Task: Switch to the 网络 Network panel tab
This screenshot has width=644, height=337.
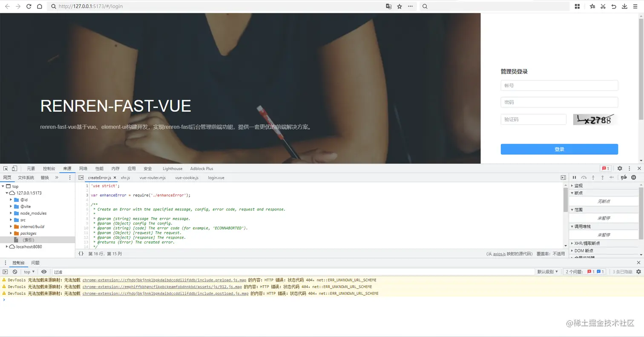Action: click(x=83, y=169)
